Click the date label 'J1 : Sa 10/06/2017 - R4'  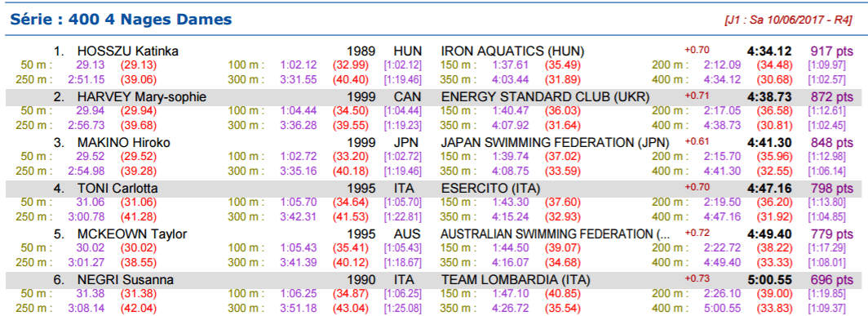pos(788,20)
